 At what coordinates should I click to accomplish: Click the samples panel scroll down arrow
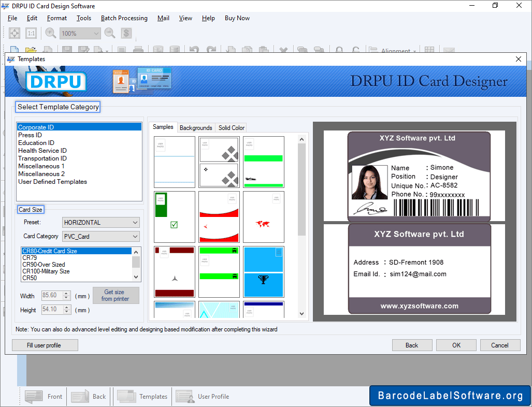point(301,314)
